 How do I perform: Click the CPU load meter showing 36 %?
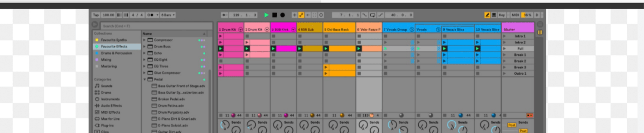coord(527,15)
